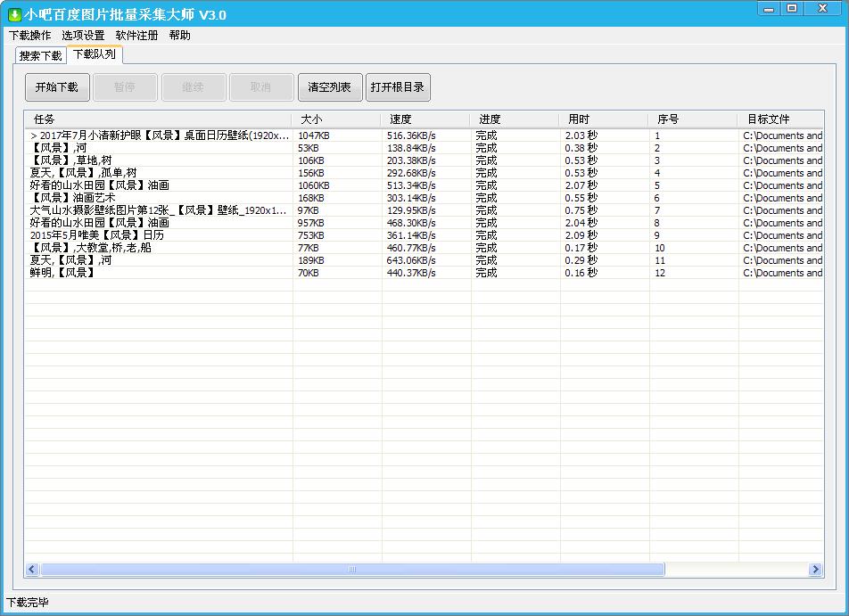Click the speed value 292.68KB/s
This screenshot has width=849, height=616.
tap(411, 173)
